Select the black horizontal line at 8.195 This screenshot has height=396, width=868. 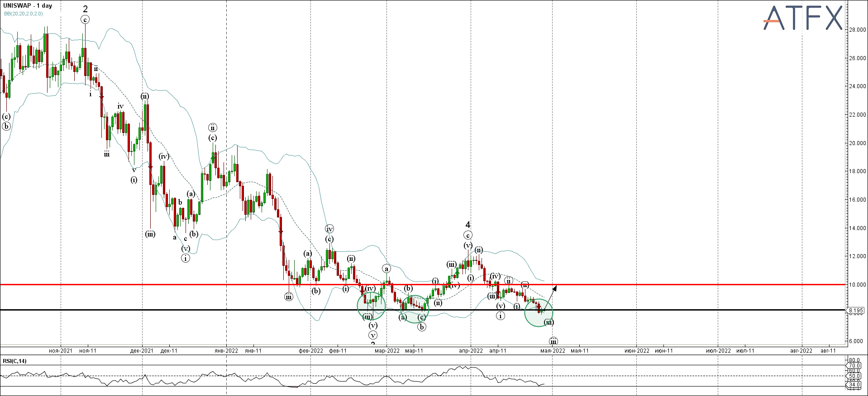coord(423,310)
